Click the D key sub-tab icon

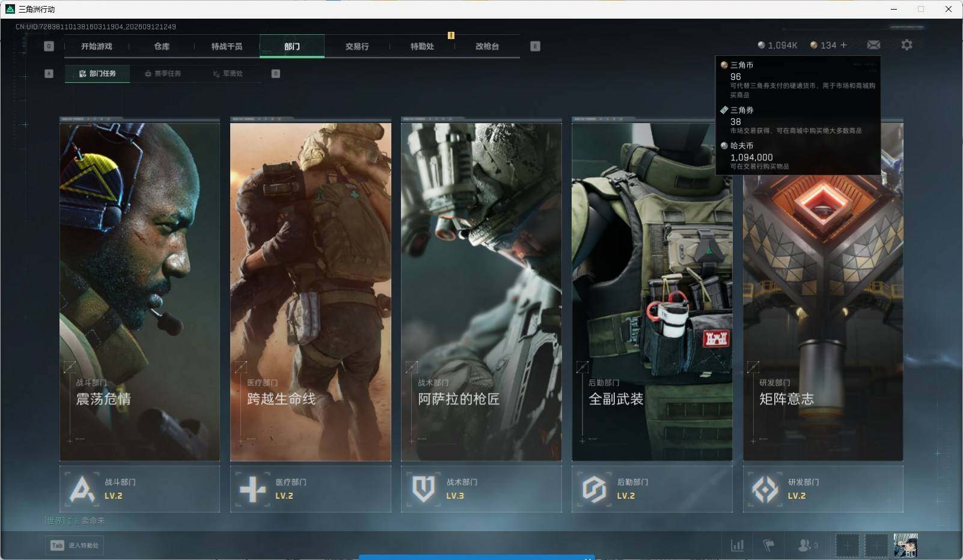[276, 73]
